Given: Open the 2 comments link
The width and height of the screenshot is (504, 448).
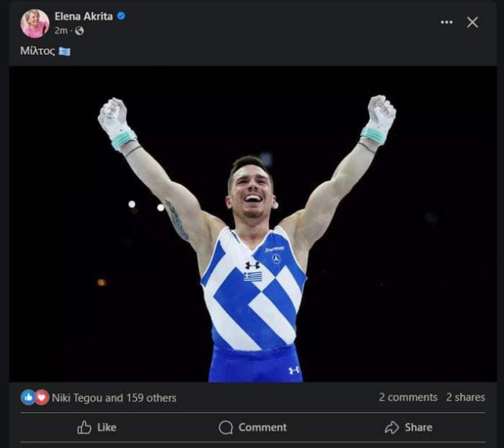Looking at the screenshot, I should (408, 397).
